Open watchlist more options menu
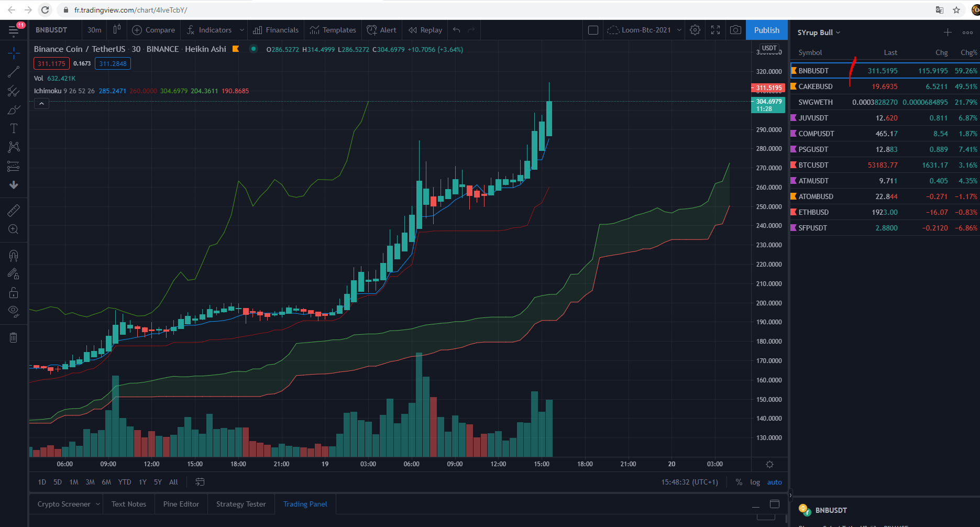Image resolution: width=980 pixels, height=527 pixels. click(967, 32)
